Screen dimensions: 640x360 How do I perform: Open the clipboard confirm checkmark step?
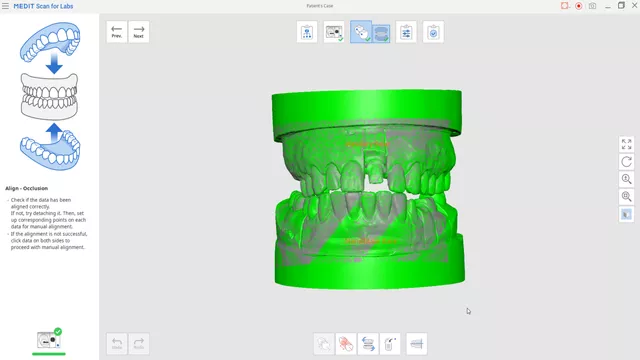pos(433,32)
